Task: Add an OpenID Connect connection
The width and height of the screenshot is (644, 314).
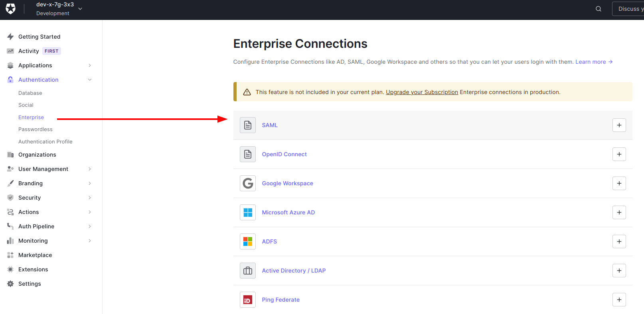Action: pos(619,154)
